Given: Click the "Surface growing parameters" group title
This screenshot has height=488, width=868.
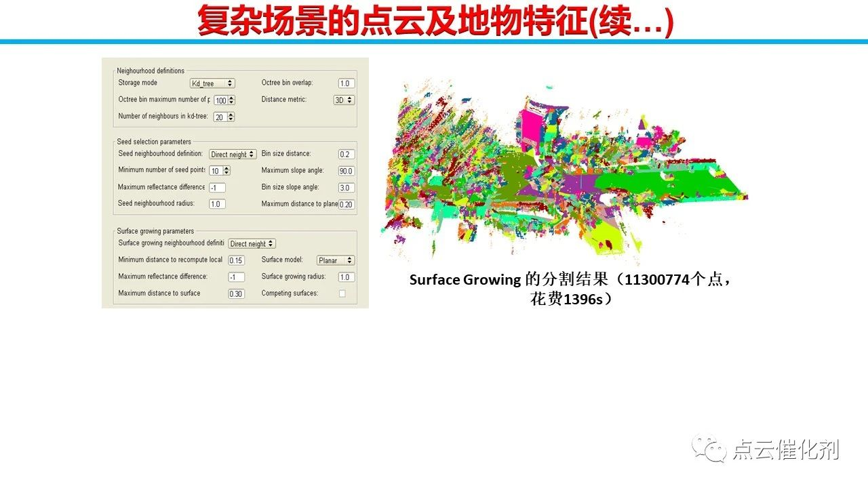Looking at the screenshot, I should pos(155,231).
